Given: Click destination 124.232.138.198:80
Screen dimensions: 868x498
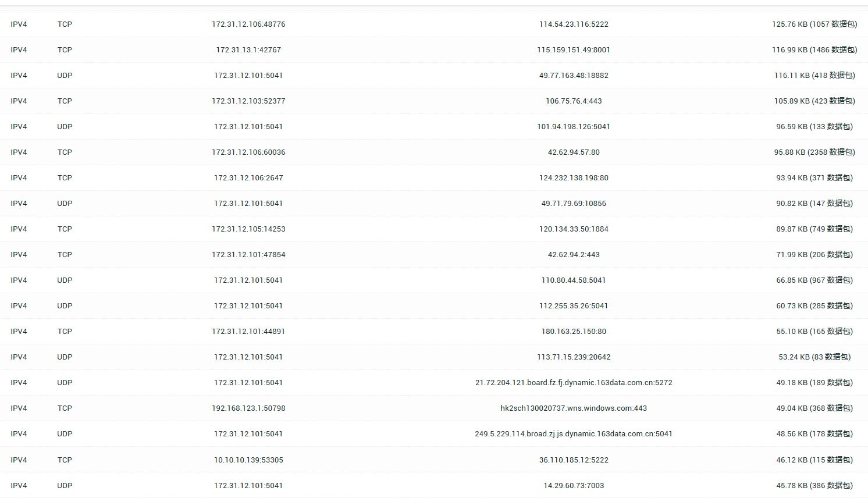Looking at the screenshot, I should click(x=574, y=178).
